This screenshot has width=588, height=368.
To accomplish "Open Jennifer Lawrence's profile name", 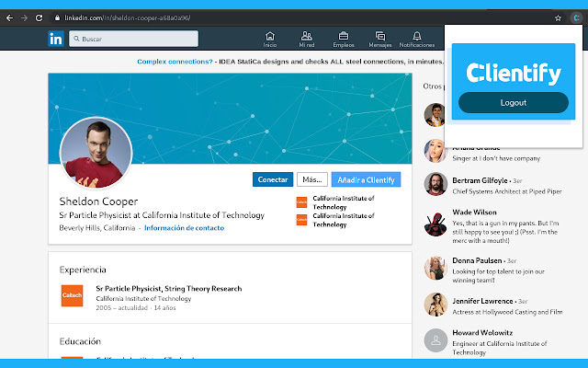I will 482,301.
